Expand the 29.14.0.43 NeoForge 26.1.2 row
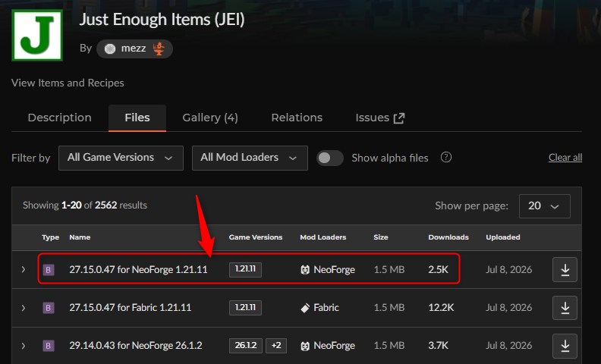The image size is (601, 364). coord(24,346)
